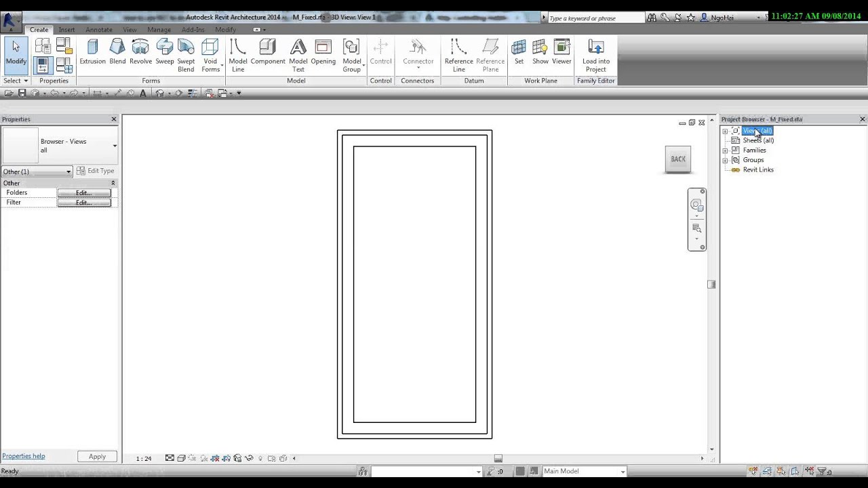This screenshot has height=488, width=868.
Task: Open the View ribbon tab
Action: click(x=130, y=30)
